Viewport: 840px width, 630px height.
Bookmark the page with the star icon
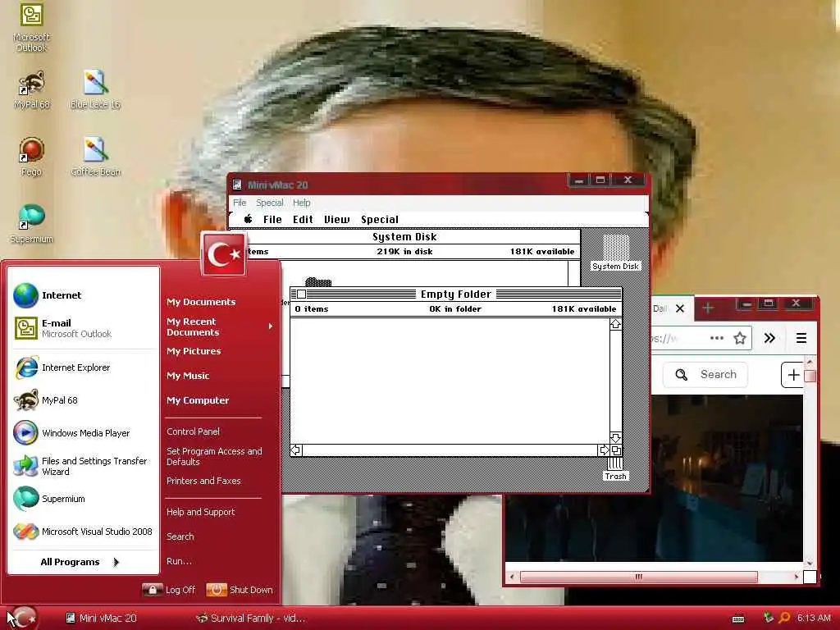[740, 338]
